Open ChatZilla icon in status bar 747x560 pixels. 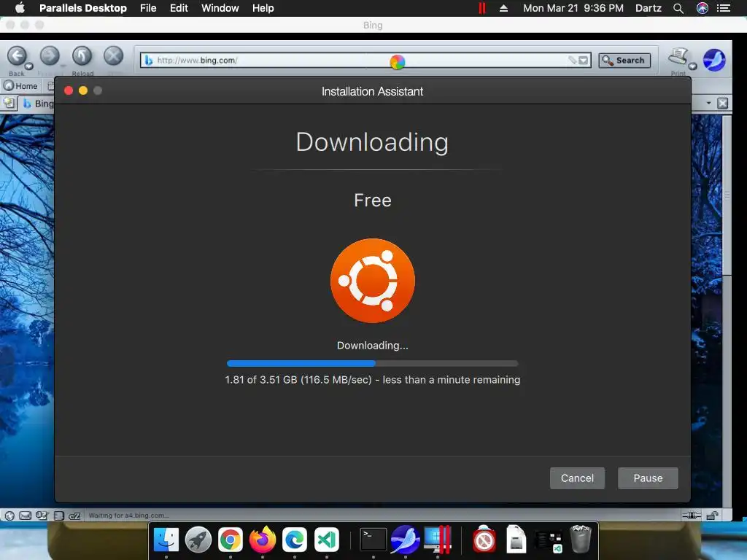click(x=74, y=516)
